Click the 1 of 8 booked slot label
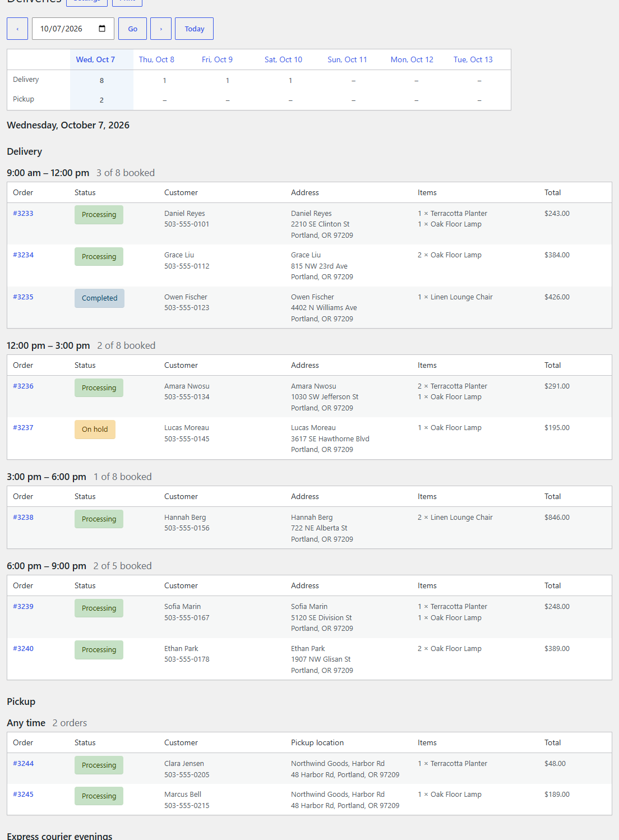This screenshot has height=840, width=619. [x=123, y=477]
